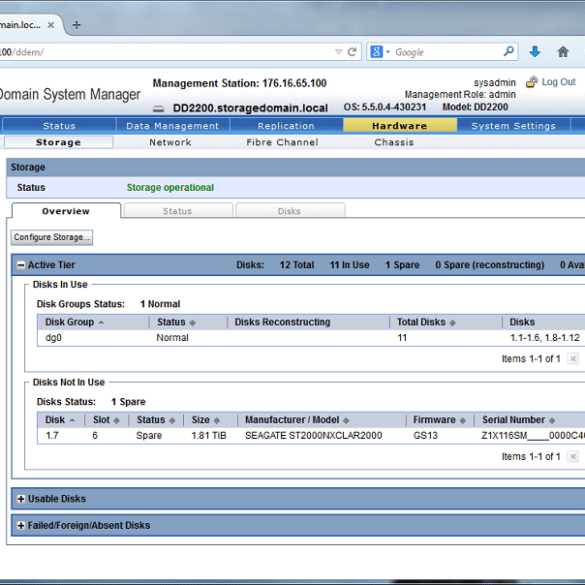Open the Data Management menu
The image size is (585, 585).
coord(173,126)
